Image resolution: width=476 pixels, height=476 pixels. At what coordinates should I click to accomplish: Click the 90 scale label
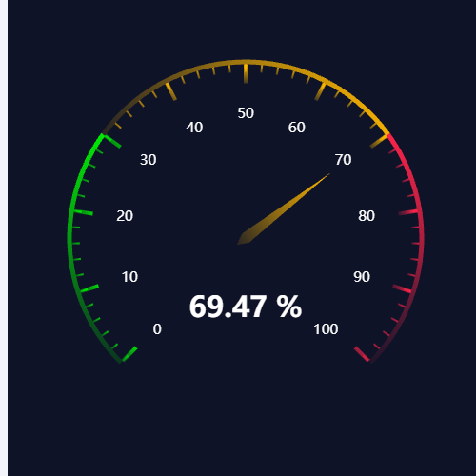point(362,277)
